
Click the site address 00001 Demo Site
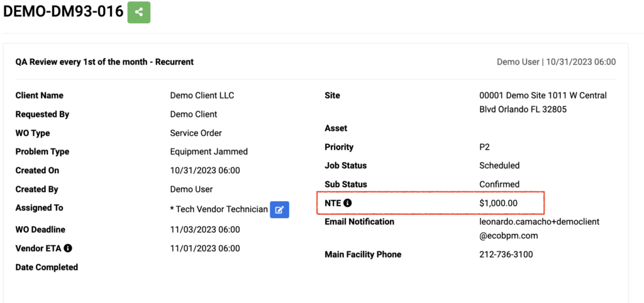pyautogui.click(x=543, y=102)
